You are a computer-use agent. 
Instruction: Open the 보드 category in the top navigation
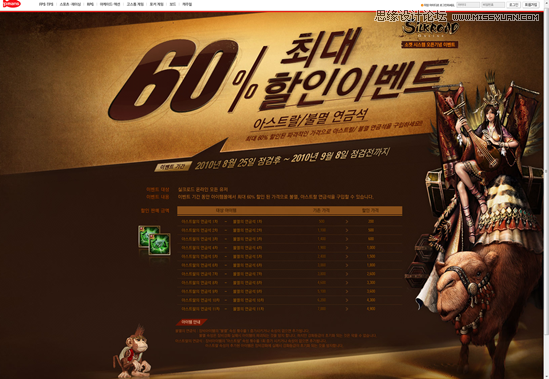(173, 5)
